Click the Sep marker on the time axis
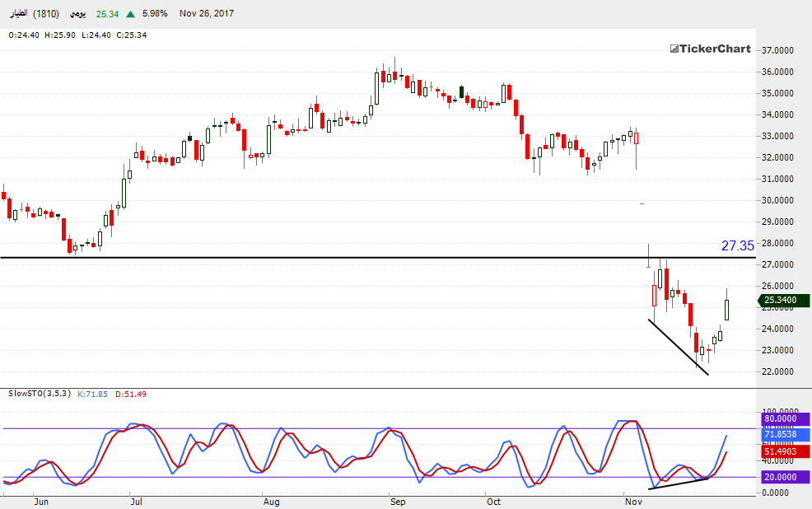 click(x=397, y=501)
